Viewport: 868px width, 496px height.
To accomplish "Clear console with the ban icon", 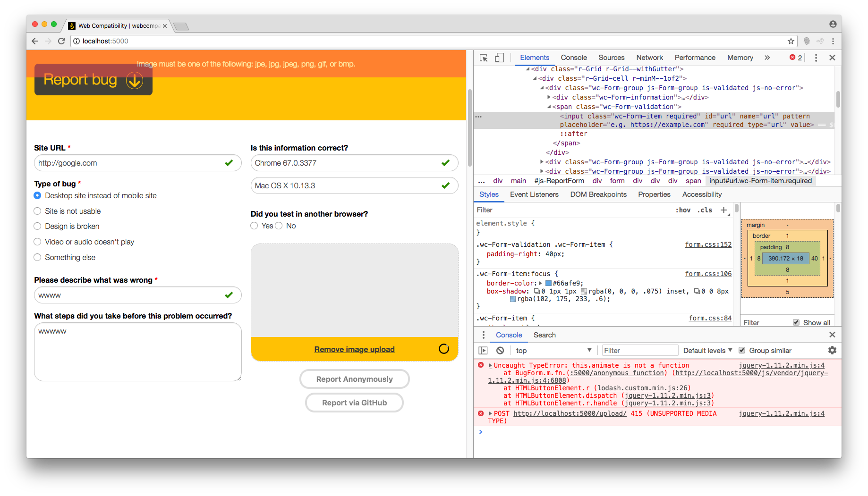I will [500, 350].
